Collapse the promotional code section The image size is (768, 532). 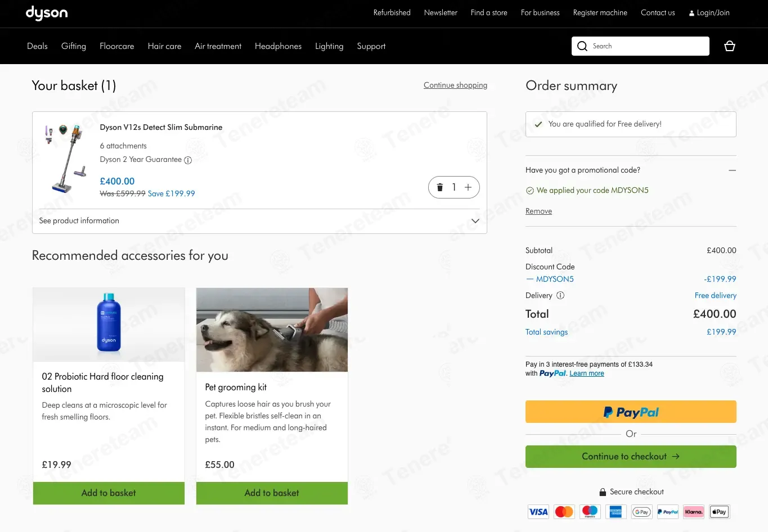click(732, 170)
